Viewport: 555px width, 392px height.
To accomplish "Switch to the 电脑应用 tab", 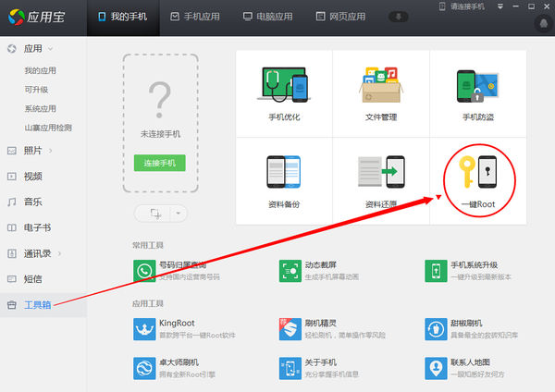I will (x=268, y=17).
